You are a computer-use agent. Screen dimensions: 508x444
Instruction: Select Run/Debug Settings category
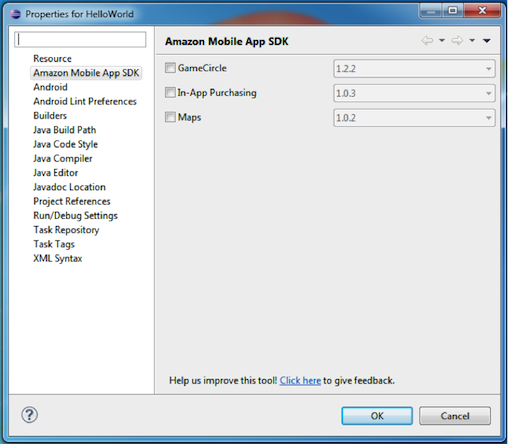[75, 216]
